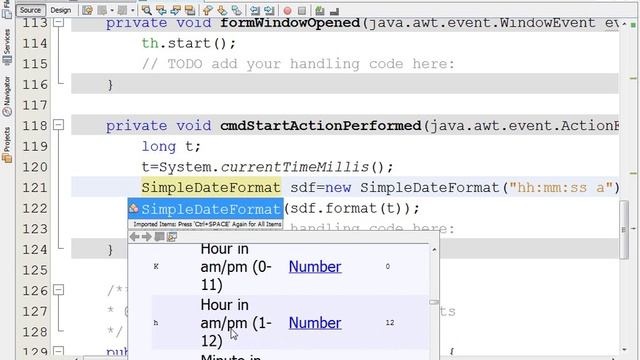Click 'Imported Items' hint bar

pyautogui.click(x=207, y=224)
